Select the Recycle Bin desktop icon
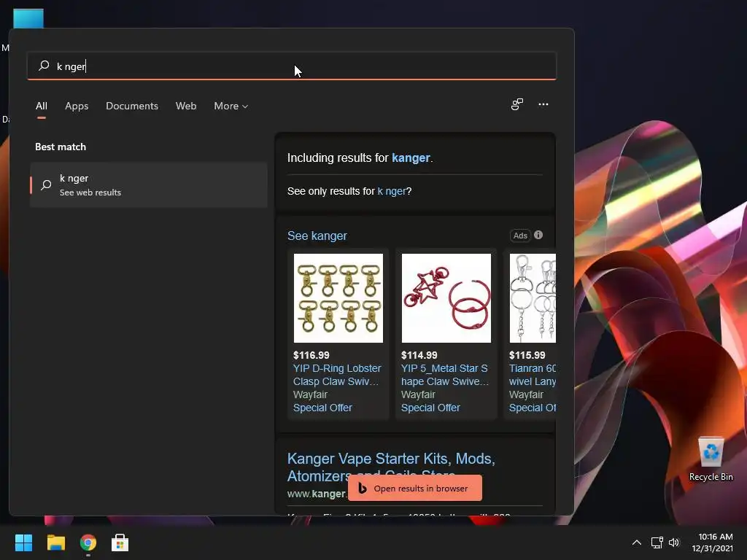 coord(711,459)
